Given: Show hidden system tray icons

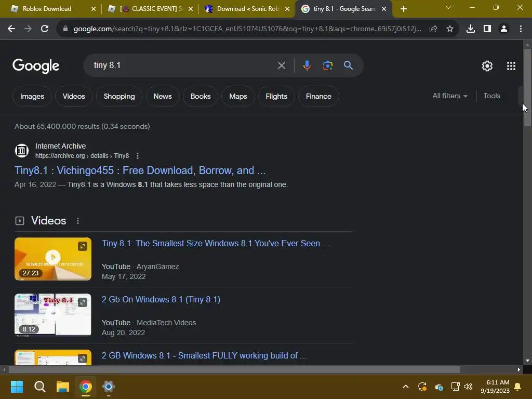Looking at the screenshot, I should tap(405, 387).
